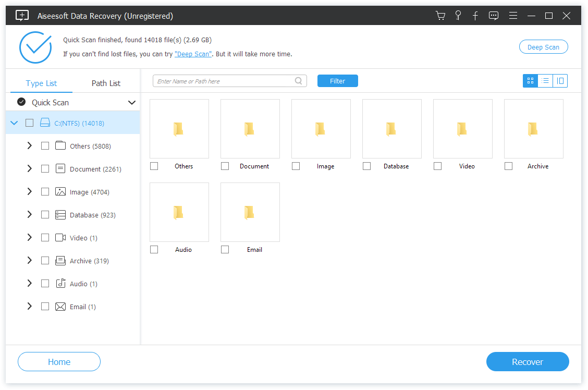Check the Archive (319) tree checkbox

pos(45,261)
